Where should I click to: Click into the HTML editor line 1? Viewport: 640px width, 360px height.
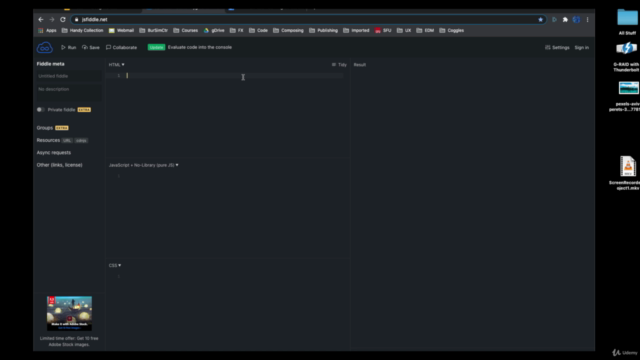235,76
